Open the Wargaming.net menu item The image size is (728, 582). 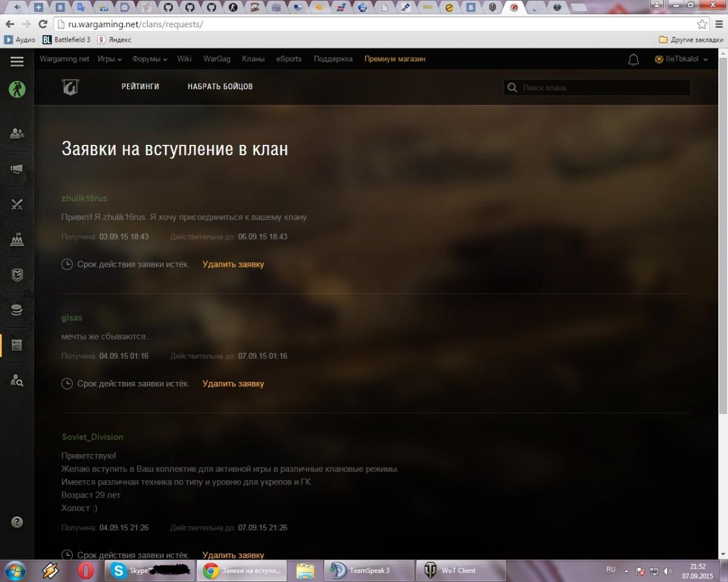tap(64, 59)
